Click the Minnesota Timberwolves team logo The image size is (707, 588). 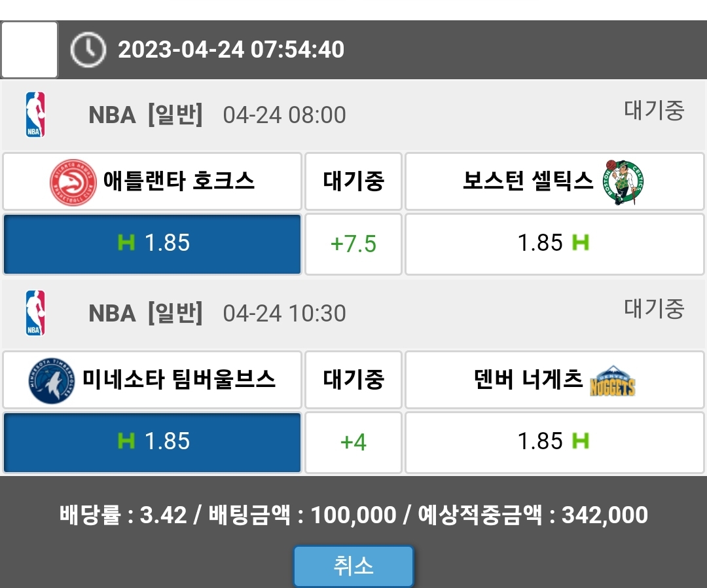point(52,380)
